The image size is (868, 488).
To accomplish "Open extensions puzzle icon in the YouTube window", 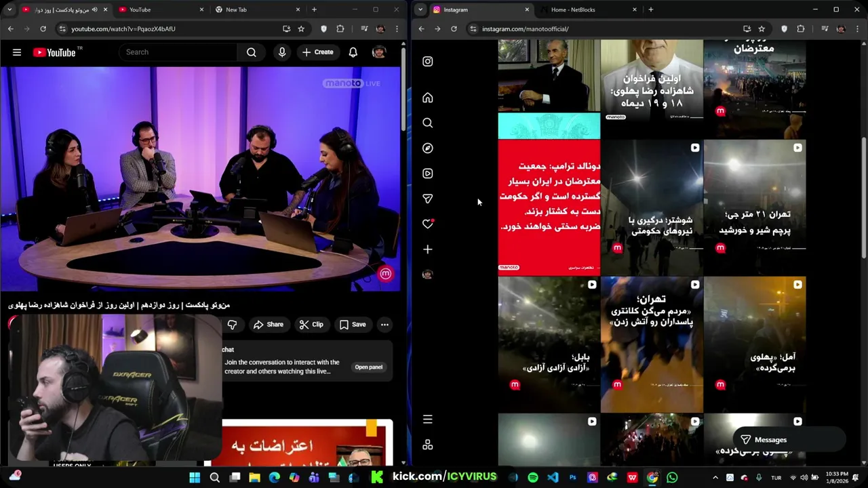I will [x=340, y=28].
